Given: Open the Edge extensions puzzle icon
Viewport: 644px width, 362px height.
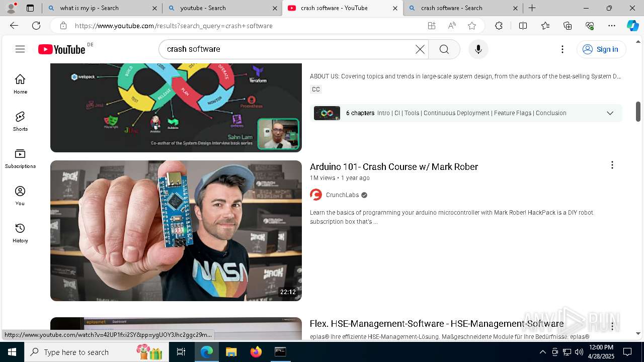Looking at the screenshot, I should pyautogui.click(x=499, y=26).
